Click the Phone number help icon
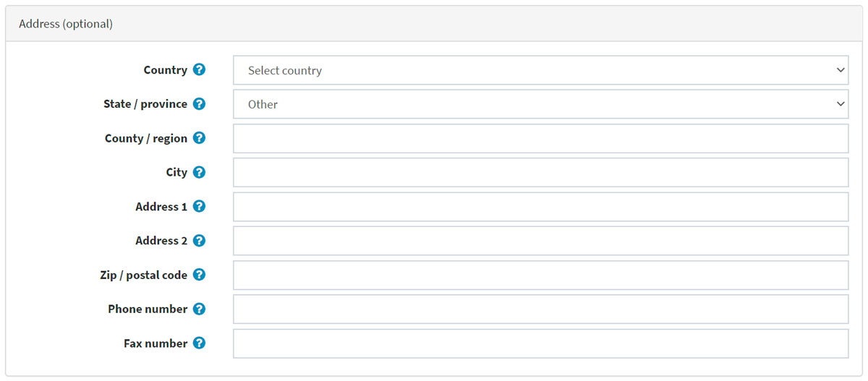868x381 pixels. [200, 309]
